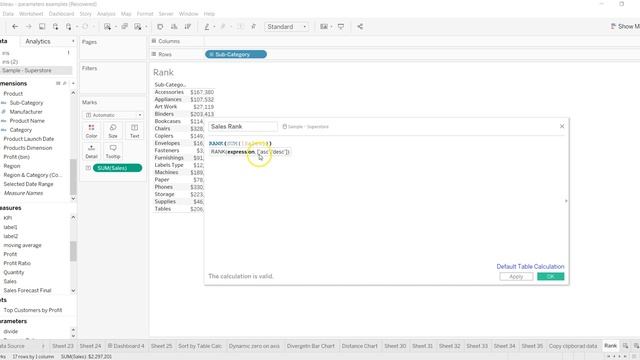Click the Highlight pen toolbar icon

click(x=207, y=27)
